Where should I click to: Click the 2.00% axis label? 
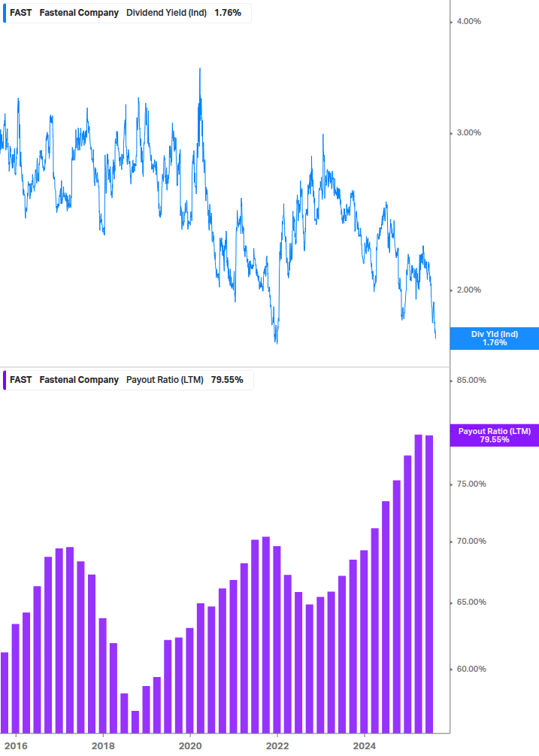click(468, 290)
